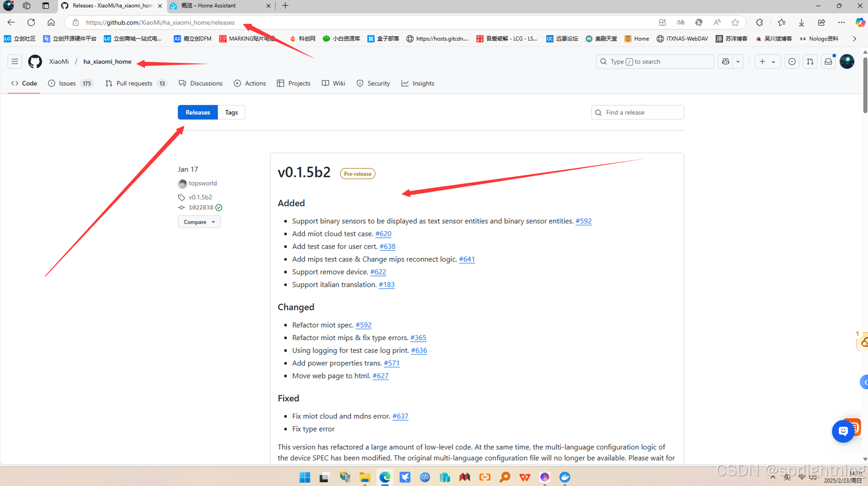This screenshot has width=868, height=486.
Task: Open the GitHub hamburger navigation menu
Action: (x=15, y=61)
